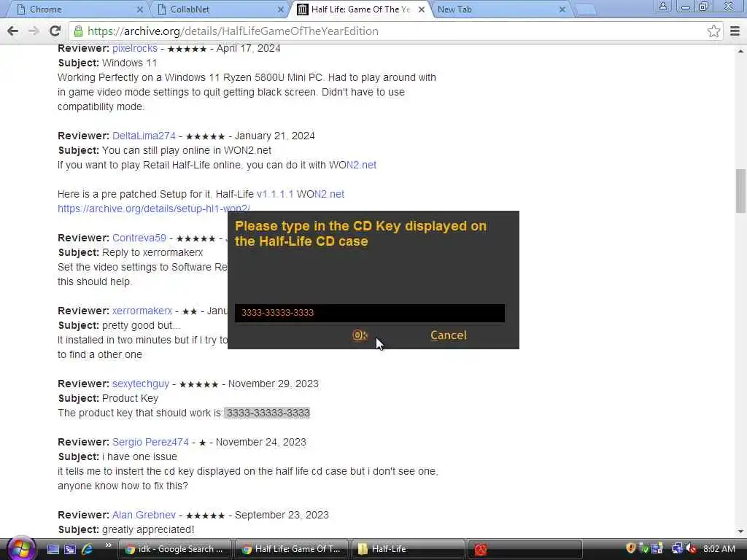Click the CD Key input field in dialog
The image size is (747, 560).
pyautogui.click(x=370, y=313)
